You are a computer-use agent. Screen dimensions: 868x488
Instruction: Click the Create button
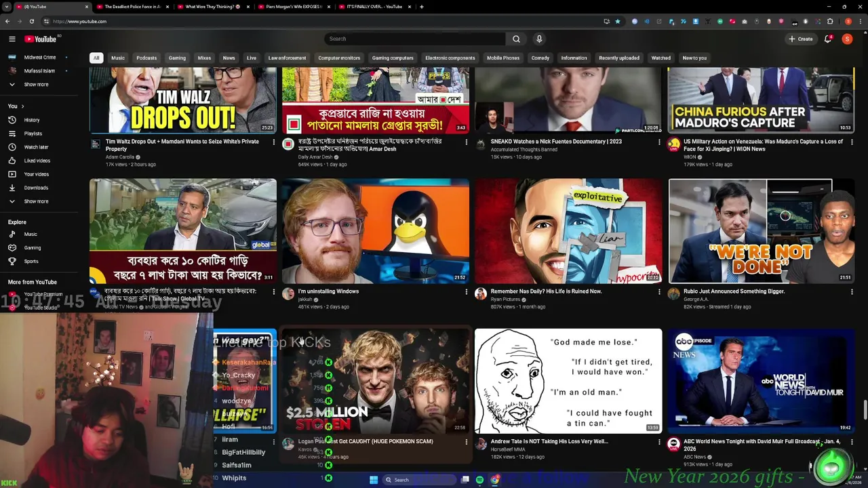tap(801, 39)
